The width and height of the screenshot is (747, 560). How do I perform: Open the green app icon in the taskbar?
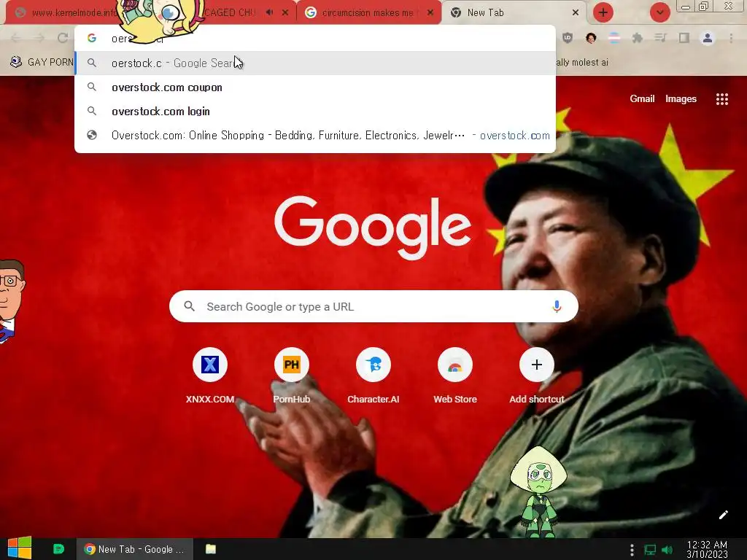point(58,549)
